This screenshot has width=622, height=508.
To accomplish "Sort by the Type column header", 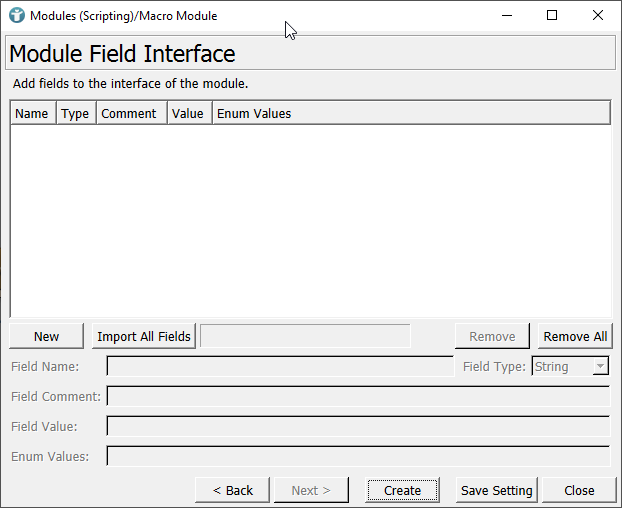I will click(75, 113).
